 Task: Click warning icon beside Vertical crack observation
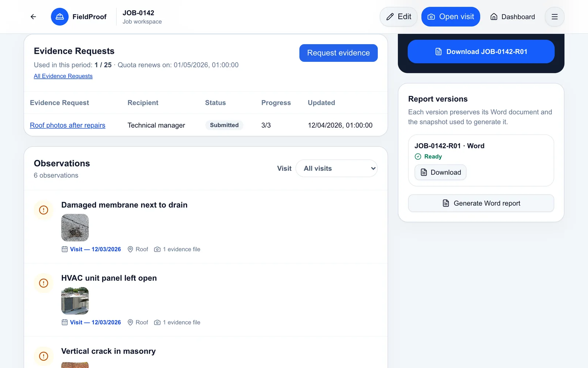[x=44, y=356]
